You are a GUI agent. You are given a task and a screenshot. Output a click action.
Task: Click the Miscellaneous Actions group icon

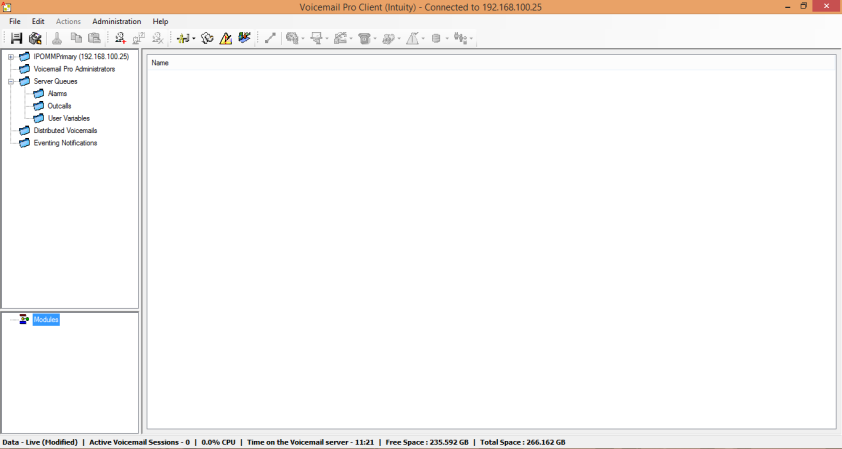point(389,38)
